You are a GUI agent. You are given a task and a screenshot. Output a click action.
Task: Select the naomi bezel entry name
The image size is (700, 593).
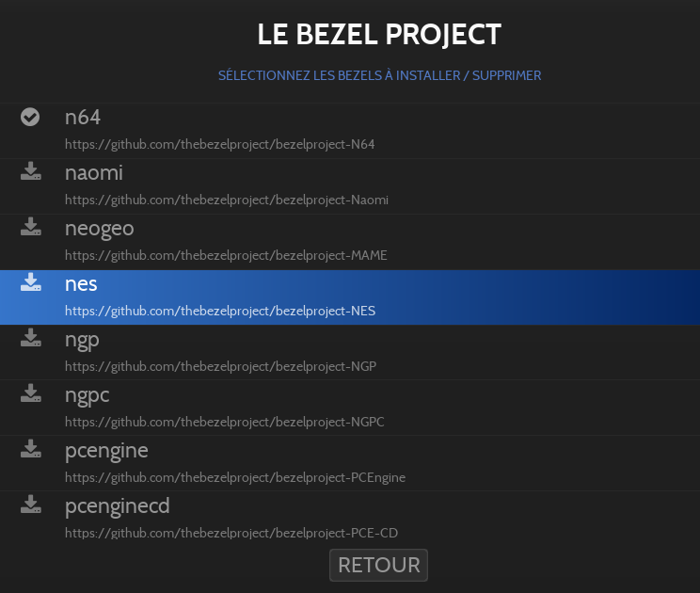pos(94,173)
